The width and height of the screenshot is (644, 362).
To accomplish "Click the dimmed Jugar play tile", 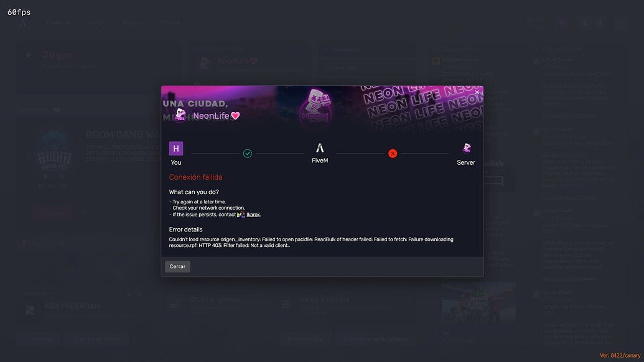I will click(x=81, y=66).
